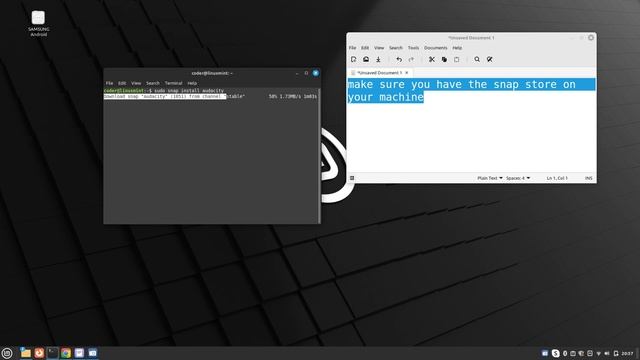The width and height of the screenshot is (640, 360).
Task: Click the snap download progress line in terminal
Action: coord(210,96)
